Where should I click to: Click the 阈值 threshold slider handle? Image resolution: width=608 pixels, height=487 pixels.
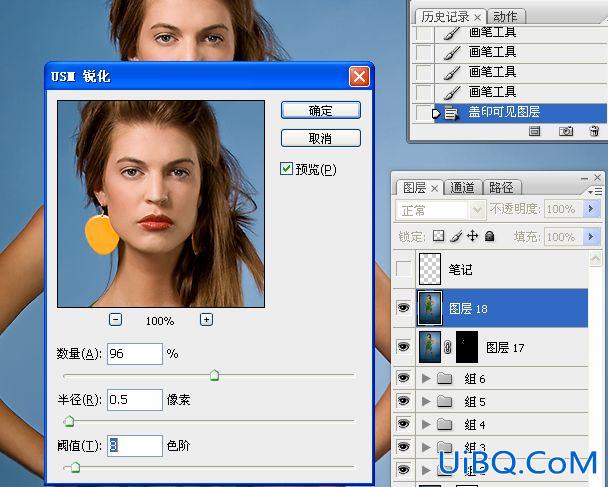(x=76, y=467)
